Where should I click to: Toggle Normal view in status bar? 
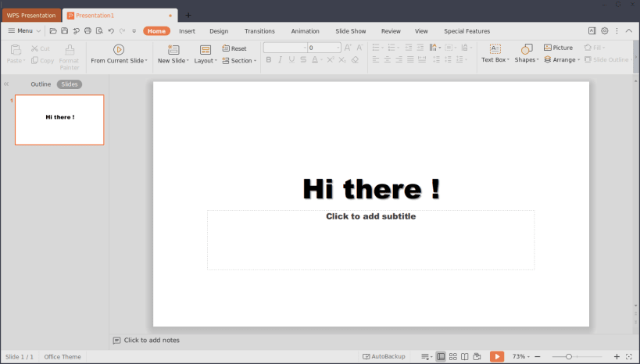(441, 356)
